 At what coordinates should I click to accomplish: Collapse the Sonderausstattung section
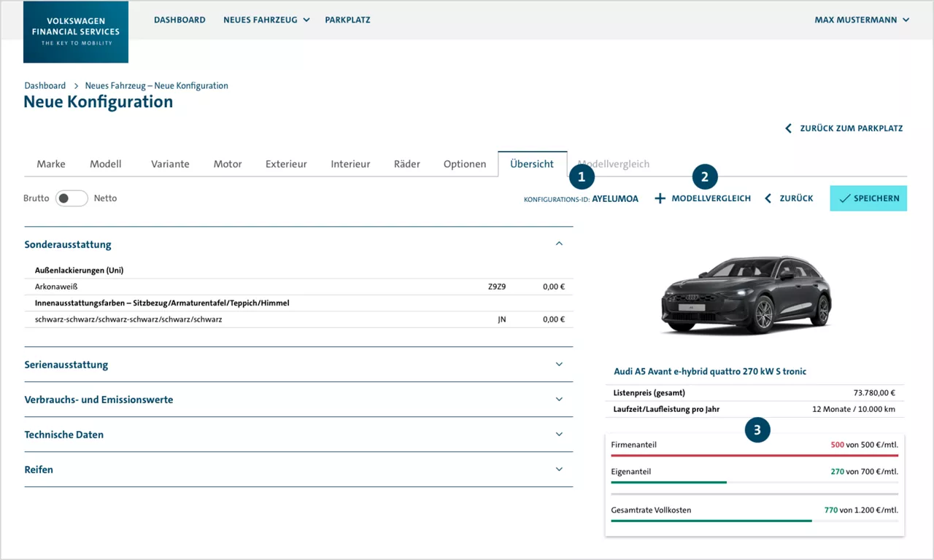pyautogui.click(x=559, y=243)
